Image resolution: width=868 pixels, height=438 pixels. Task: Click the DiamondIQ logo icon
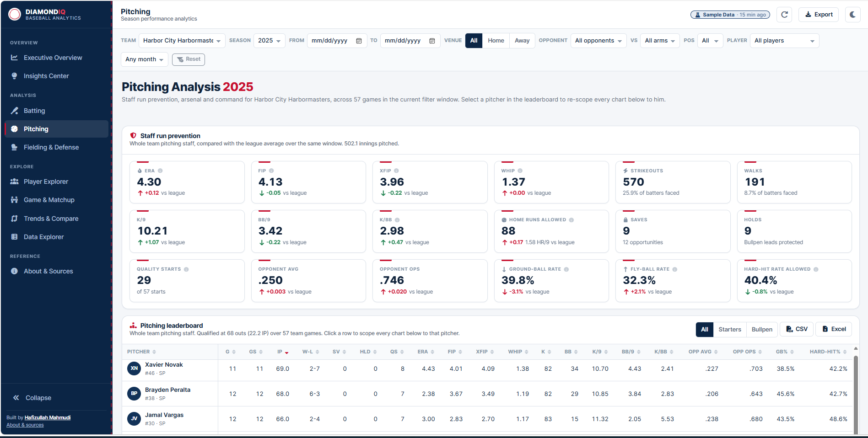click(15, 15)
